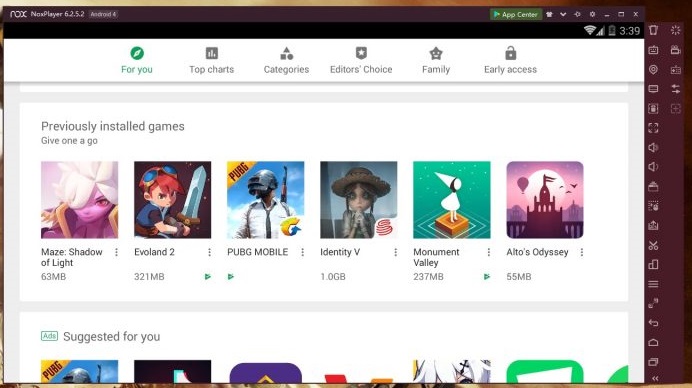Open the Alto's Odyssey game icon

coord(545,200)
